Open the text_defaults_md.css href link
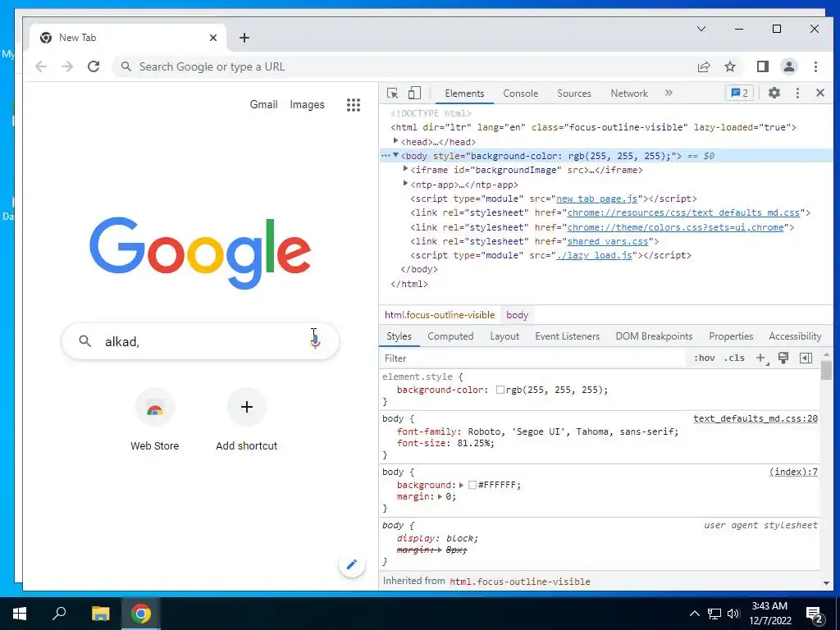Image resolution: width=840 pixels, height=630 pixels. pos(683,212)
